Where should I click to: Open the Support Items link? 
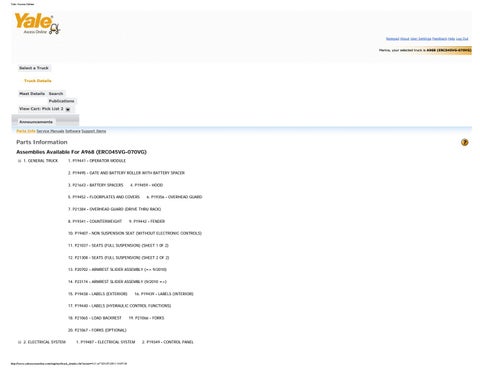(94, 131)
